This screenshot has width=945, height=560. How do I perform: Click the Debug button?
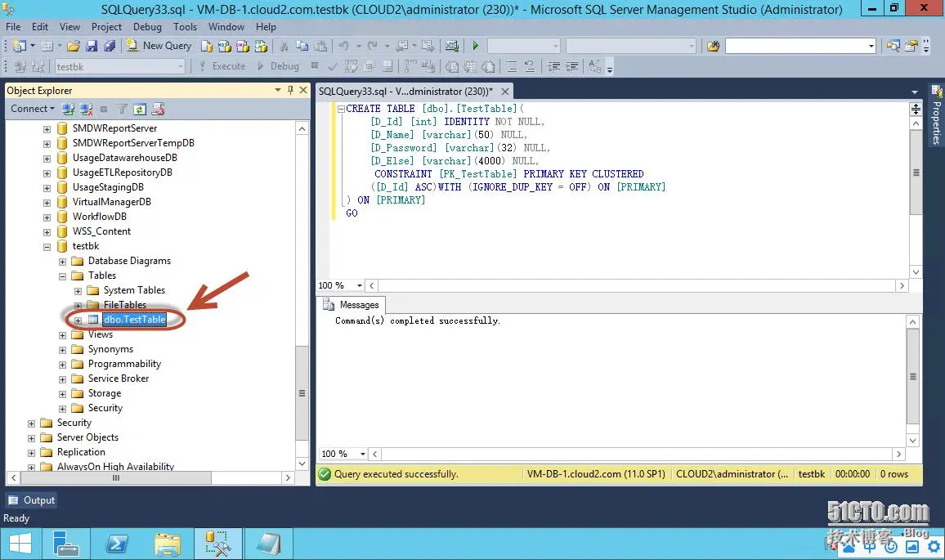tap(279, 66)
